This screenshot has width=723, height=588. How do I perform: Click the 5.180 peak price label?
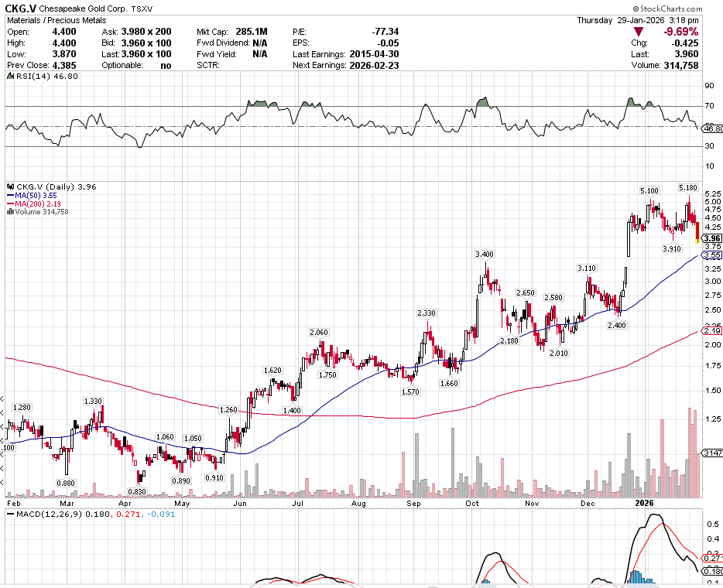(x=688, y=188)
